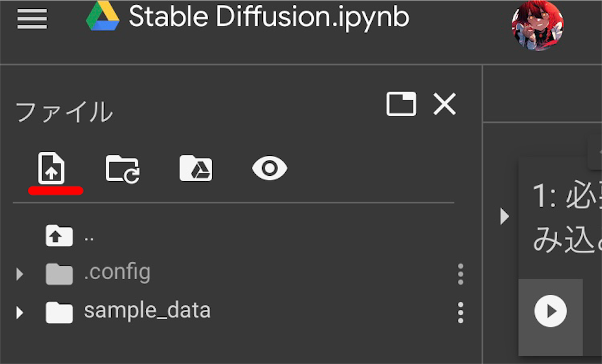Viewport: 602px width, 364px height.
Task: Click the ファイル panel heading
Action: [x=63, y=112]
